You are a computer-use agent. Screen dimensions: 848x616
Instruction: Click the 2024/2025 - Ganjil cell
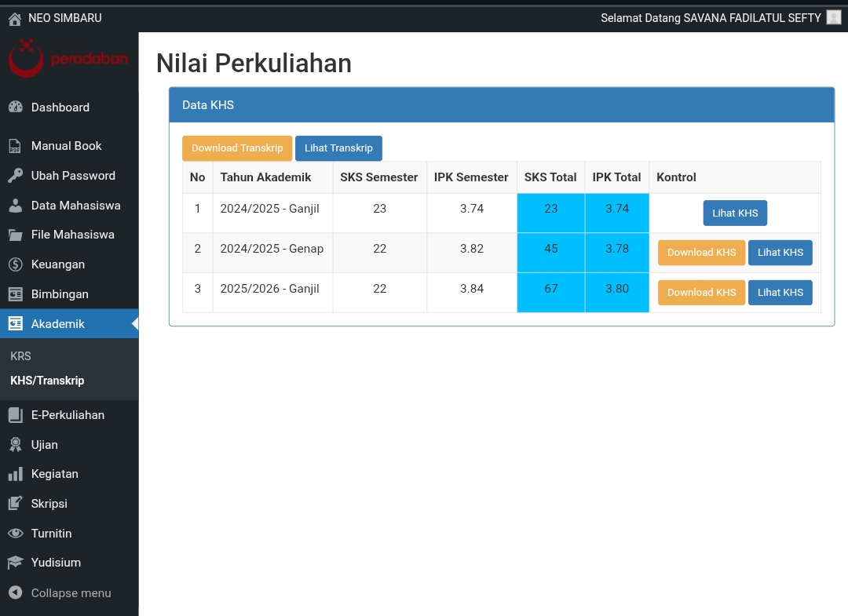272,213
